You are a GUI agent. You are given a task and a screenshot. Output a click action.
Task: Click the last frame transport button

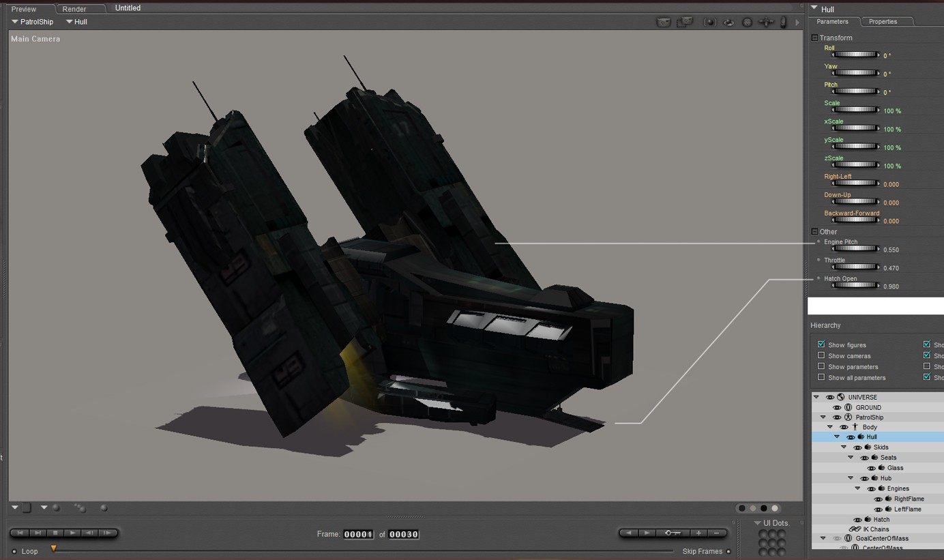38,533
